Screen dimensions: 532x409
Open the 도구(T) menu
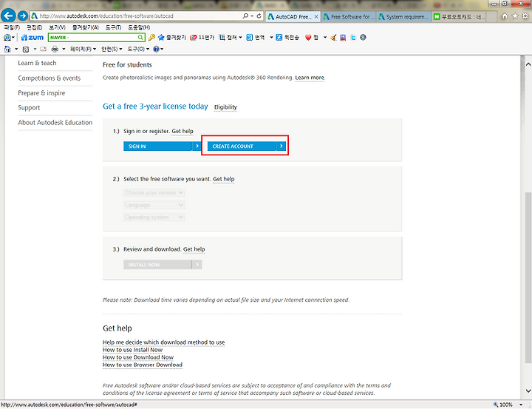tap(113, 27)
